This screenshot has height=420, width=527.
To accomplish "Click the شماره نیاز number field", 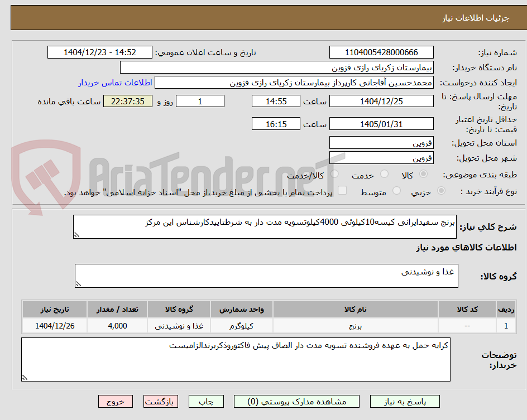I will [x=381, y=52].
